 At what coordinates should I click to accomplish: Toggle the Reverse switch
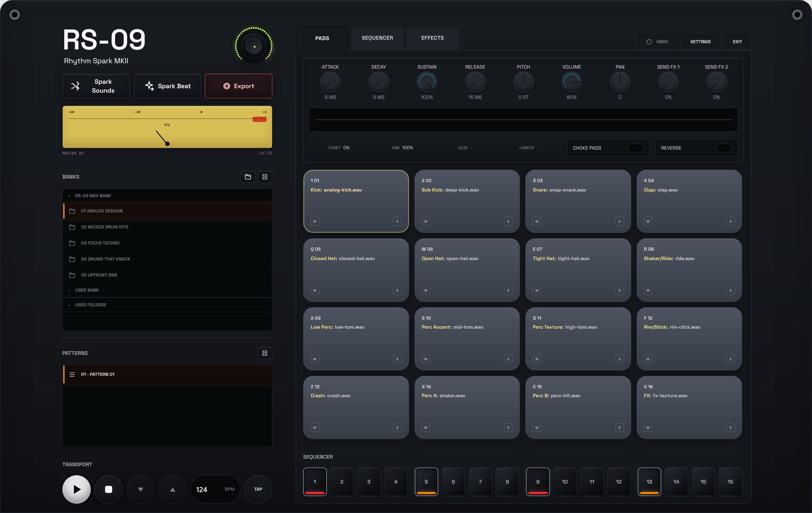pos(724,148)
